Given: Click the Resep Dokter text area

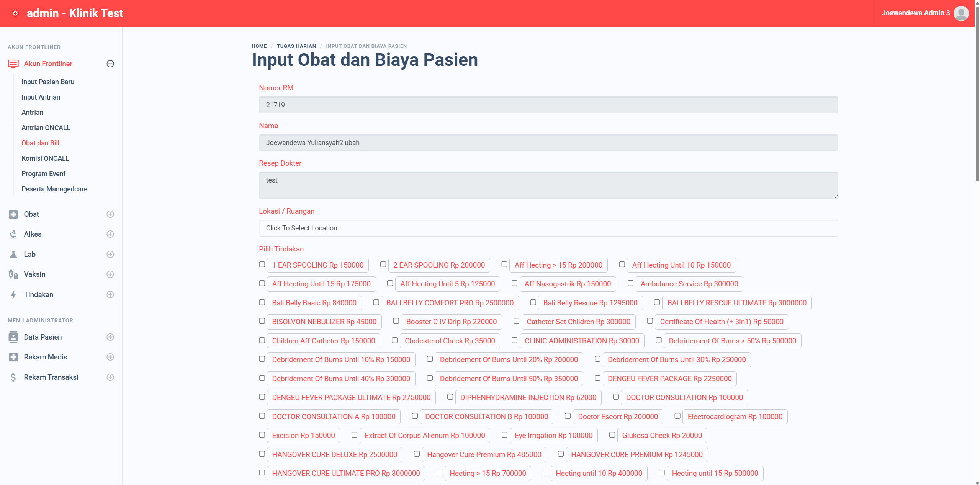Looking at the screenshot, I should tap(548, 185).
